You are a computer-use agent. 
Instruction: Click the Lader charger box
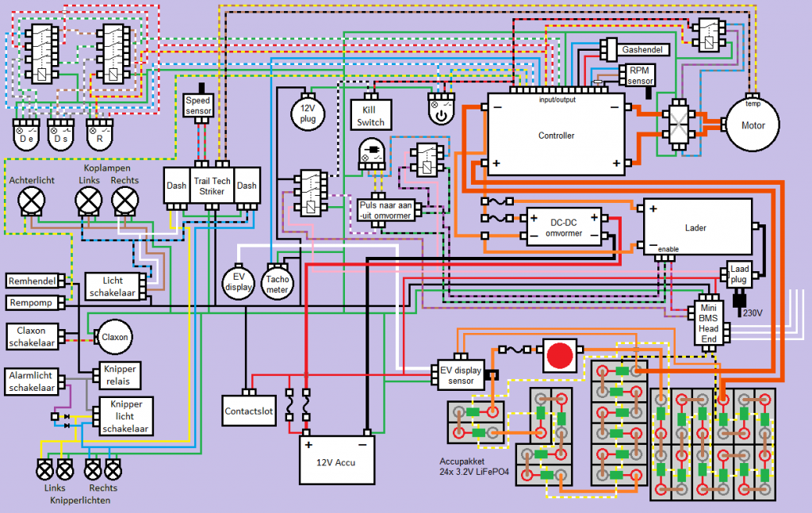pyautogui.click(x=698, y=227)
